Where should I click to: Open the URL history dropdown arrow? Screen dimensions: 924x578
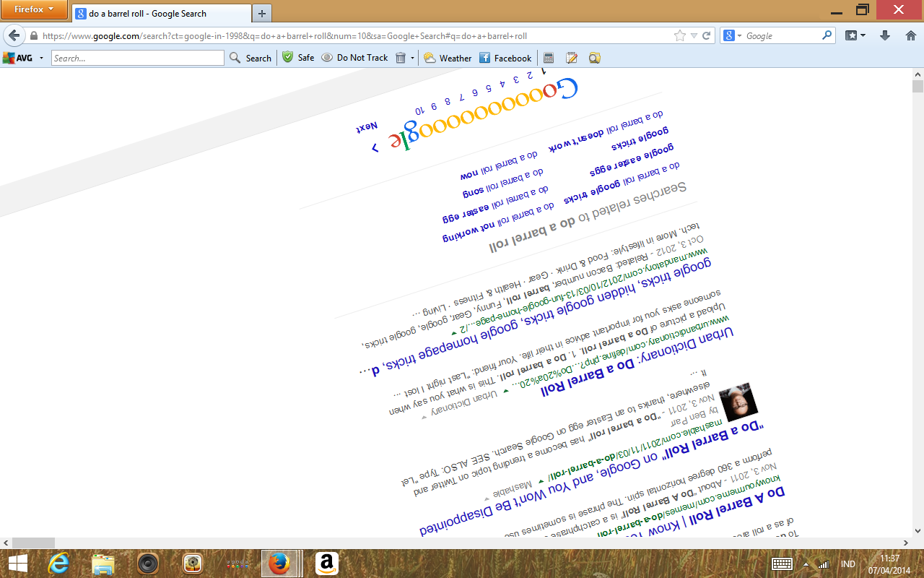(x=694, y=35)
